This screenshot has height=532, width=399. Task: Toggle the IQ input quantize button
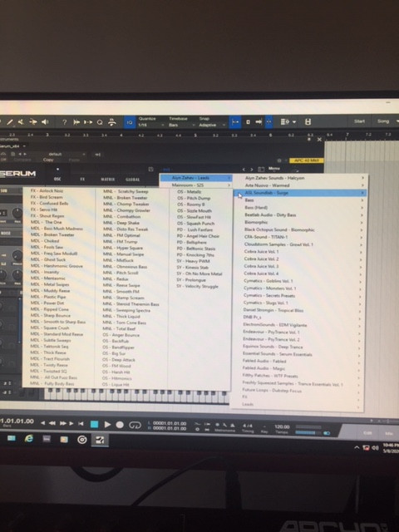tap(130, 122)
